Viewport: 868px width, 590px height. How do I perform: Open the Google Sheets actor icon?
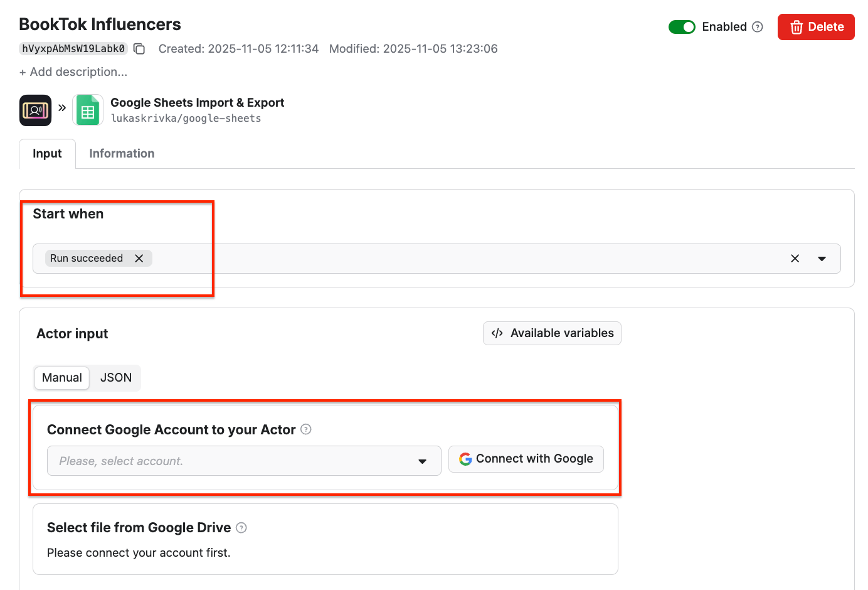click(x=88, y=110)
